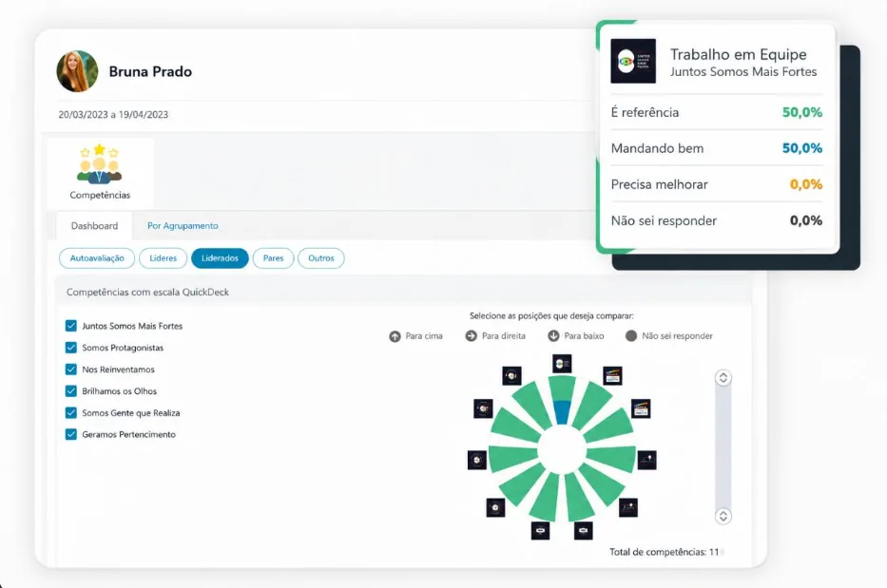The height and width of the screenshot is (588, 887).
Task: Click the vertical scrollbar track beside the chart
Action: [723, 446]
